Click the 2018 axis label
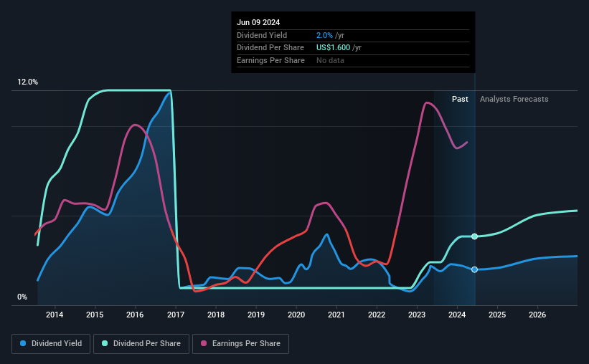The height and width of the screenshot is (364, 589). click(x=216, y=315)
